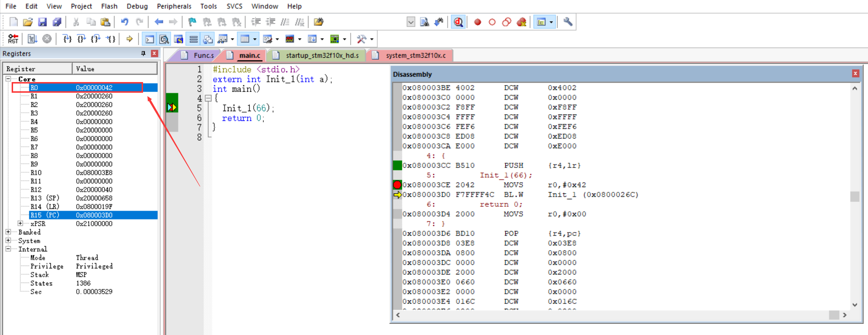The height and width of the screenshot is (335, 868).
Task: Open the Debug menu
Action: [x=137, y=6]
